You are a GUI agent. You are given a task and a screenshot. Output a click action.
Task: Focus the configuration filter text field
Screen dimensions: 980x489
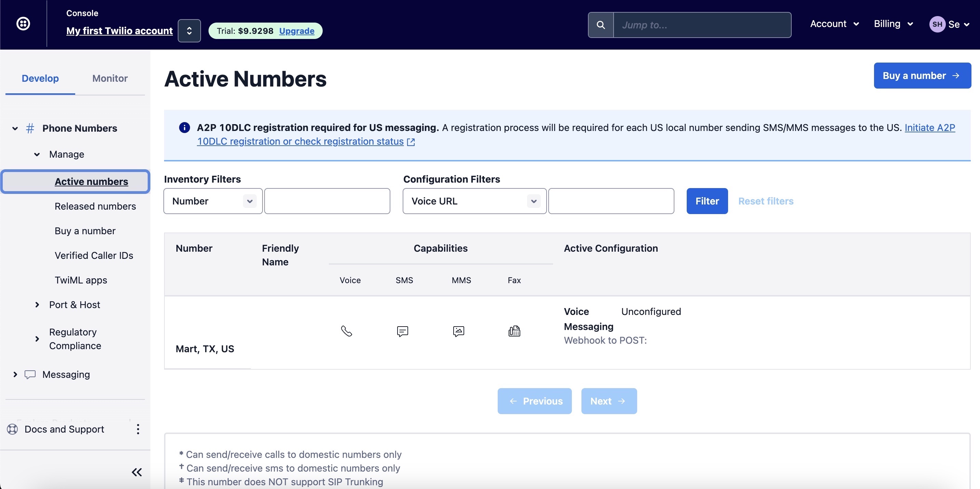point(612,201)
